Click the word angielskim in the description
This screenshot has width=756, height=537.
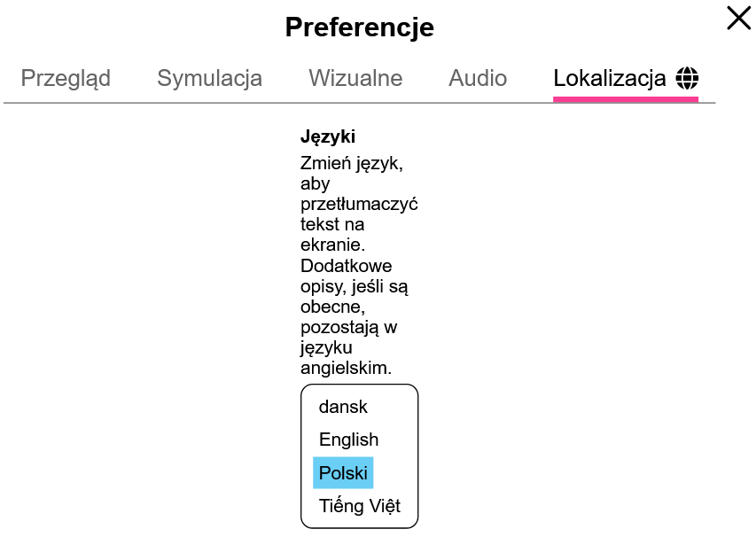[x=346, y=369]
